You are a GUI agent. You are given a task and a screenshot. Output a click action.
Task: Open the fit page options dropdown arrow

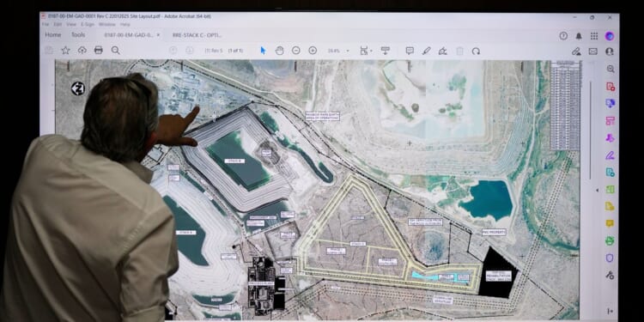(371, 51)
